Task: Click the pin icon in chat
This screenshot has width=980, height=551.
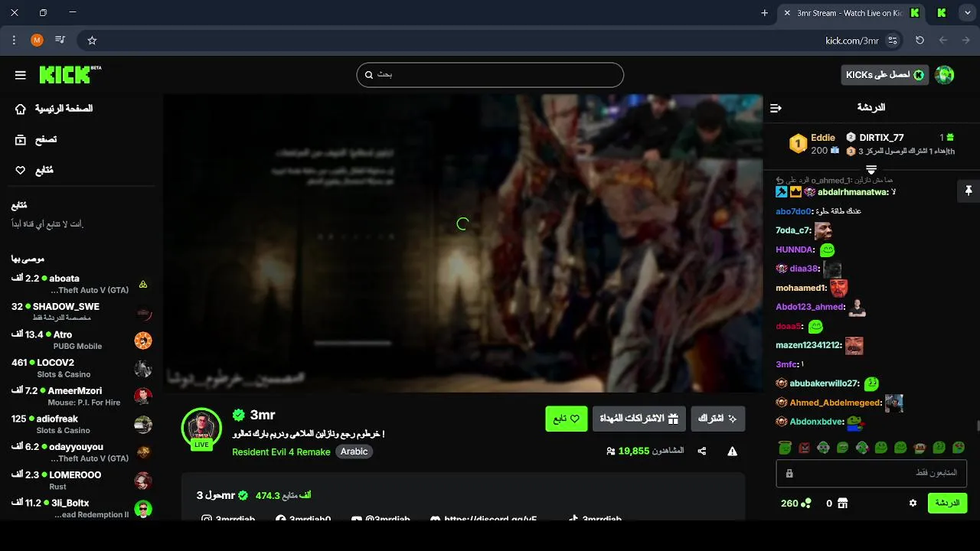Action: pyautogui.click(x=969, y=191)
